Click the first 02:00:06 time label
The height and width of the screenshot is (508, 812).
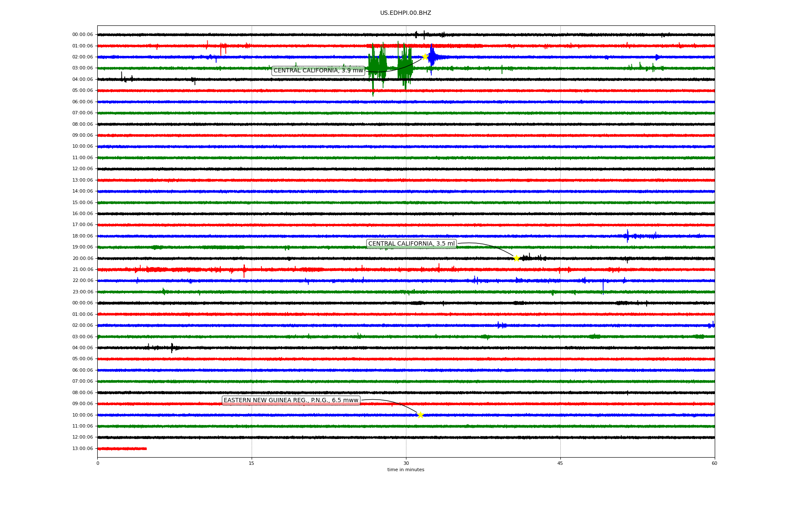(82, 57)
